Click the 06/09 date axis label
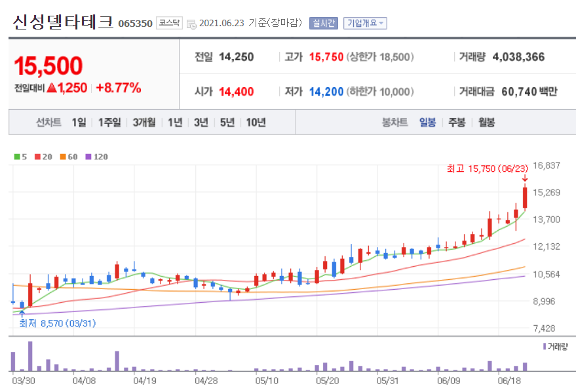The image size is (576, 392). (x=448, y=381)
